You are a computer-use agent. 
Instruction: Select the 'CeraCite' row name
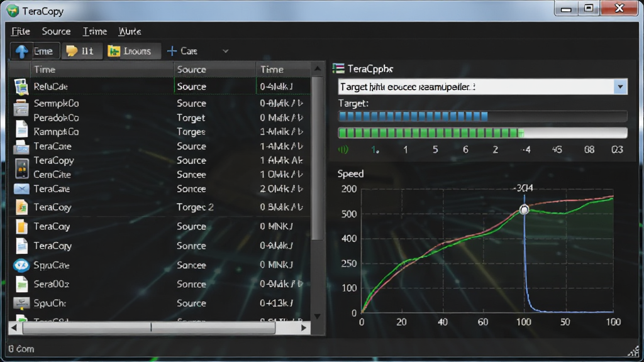[x=52, y=175]
